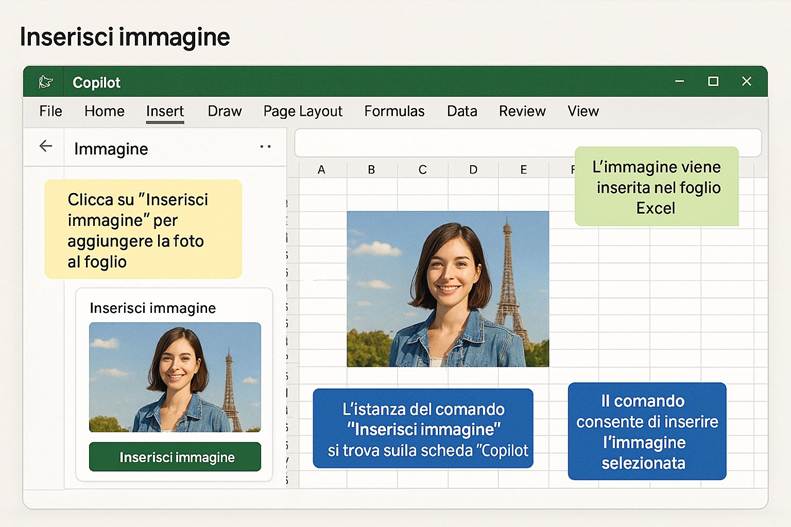The width and height of the screenshot is (791, 527).
Task: Click the back arrow in Immagine panel
Action: tap(45, 147)
